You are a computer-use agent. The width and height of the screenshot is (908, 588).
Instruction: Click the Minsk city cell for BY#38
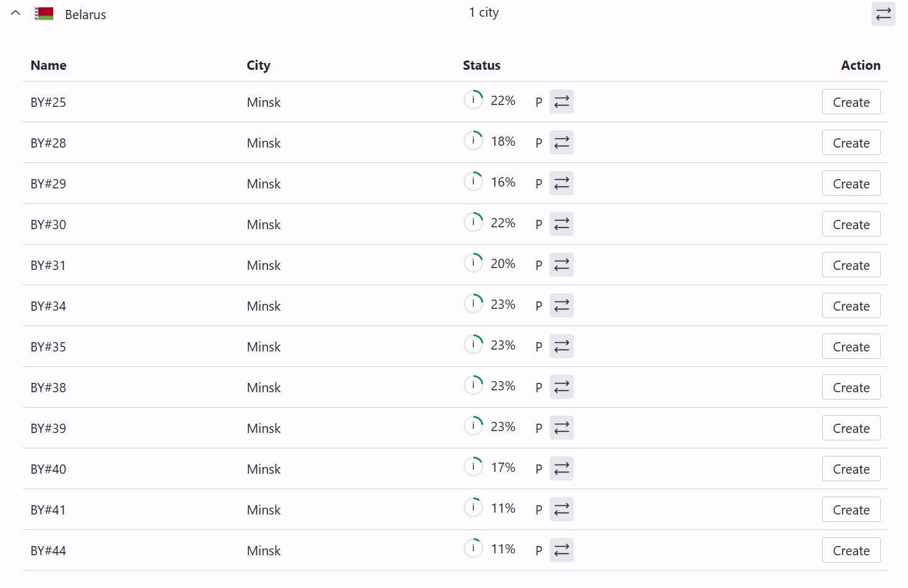tap(264, 387)
